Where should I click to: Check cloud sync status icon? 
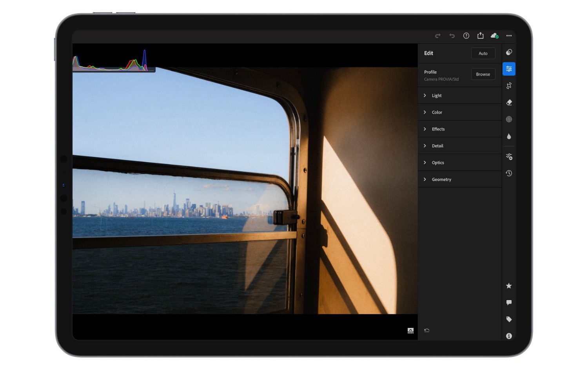coord(494,36)
